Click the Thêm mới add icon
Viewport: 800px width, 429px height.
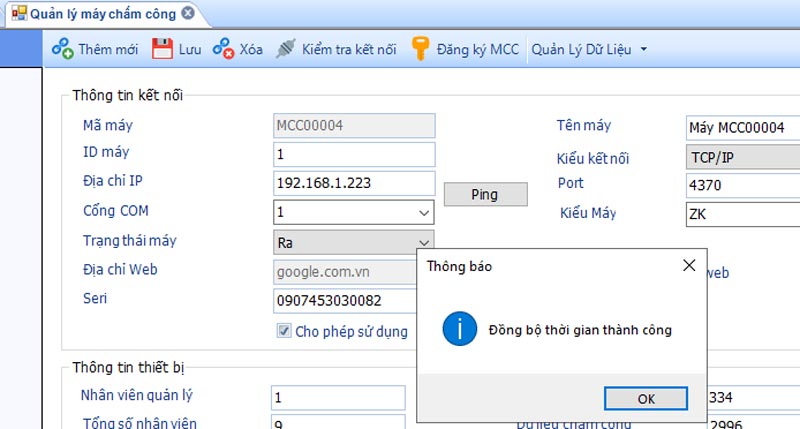point(63,49)
